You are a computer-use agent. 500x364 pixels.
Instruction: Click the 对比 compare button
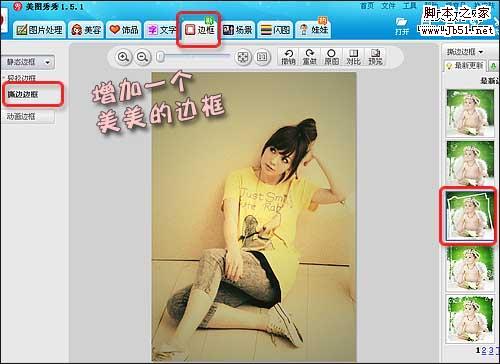(x=353, y=57)
